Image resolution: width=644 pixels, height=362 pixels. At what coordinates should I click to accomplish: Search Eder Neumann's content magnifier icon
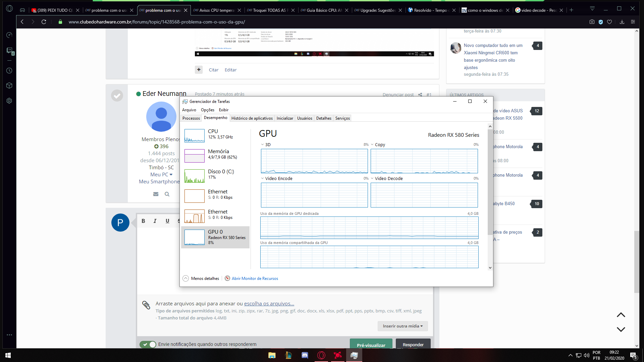(167, 194)
